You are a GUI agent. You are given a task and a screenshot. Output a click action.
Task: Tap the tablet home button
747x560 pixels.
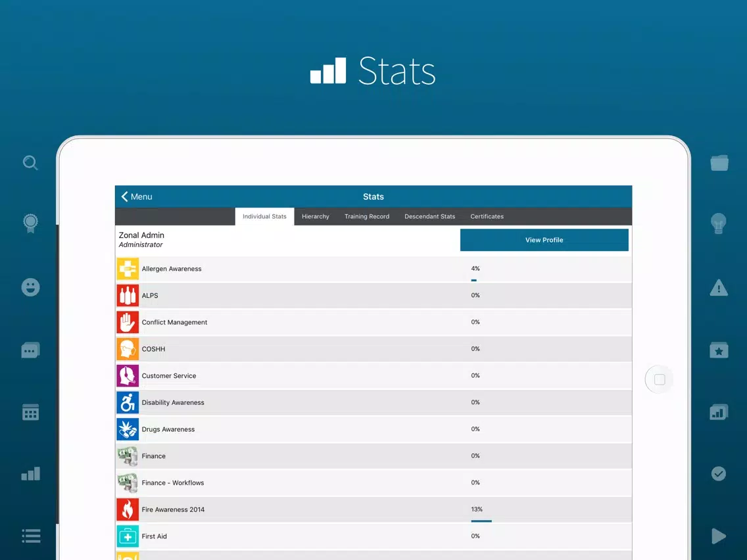click(x=660, y=379)
